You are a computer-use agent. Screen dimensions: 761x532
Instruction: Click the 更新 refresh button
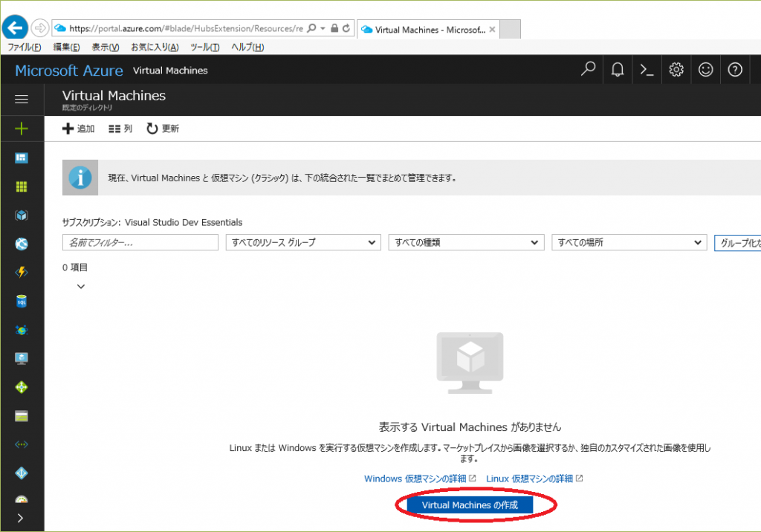[163, 129]
